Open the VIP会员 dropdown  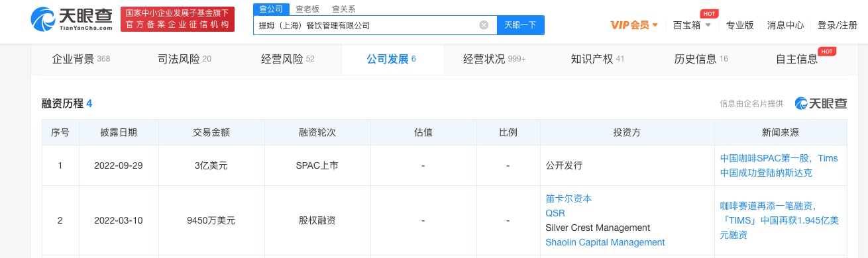[634, 25]
